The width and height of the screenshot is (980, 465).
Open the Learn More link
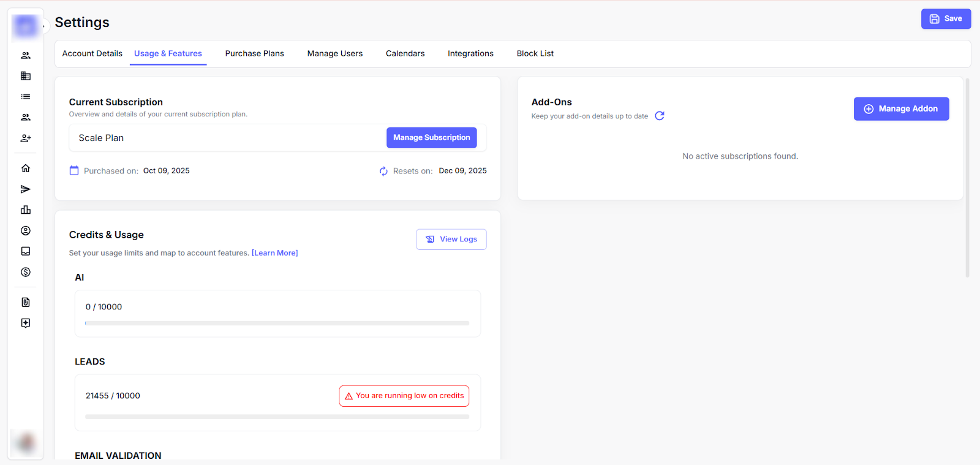coord(274,253)
